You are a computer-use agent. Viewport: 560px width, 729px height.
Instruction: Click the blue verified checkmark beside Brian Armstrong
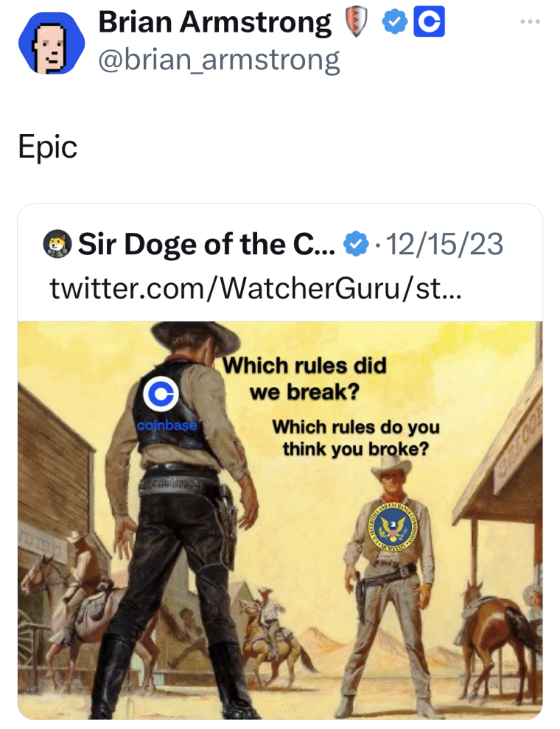coord(394,22)
